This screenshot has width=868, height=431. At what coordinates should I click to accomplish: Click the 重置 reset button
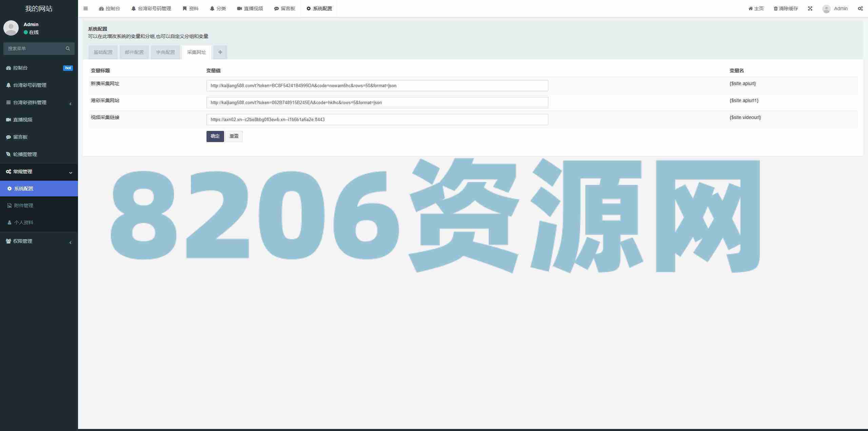coord(234,136)
